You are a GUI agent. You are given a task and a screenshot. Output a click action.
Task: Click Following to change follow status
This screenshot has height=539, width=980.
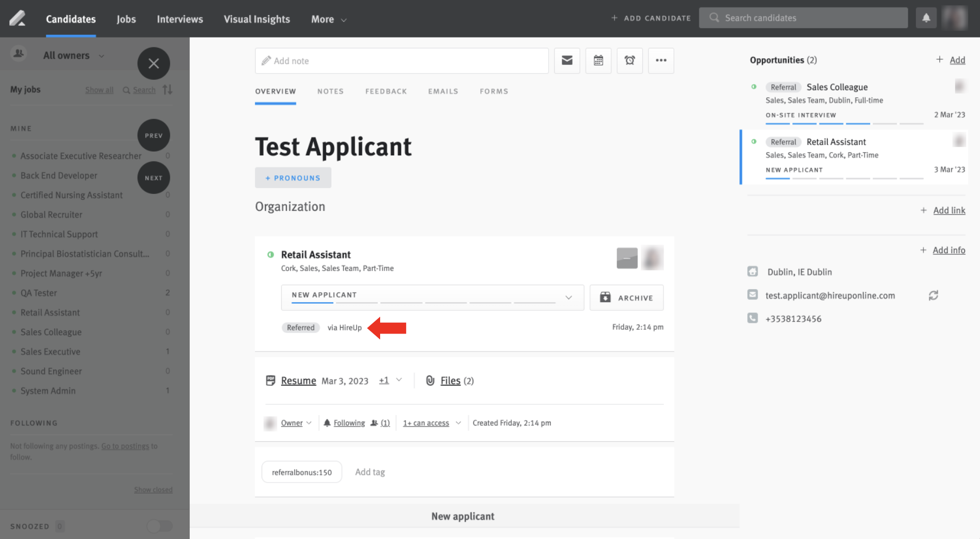[x=349, y=423]
